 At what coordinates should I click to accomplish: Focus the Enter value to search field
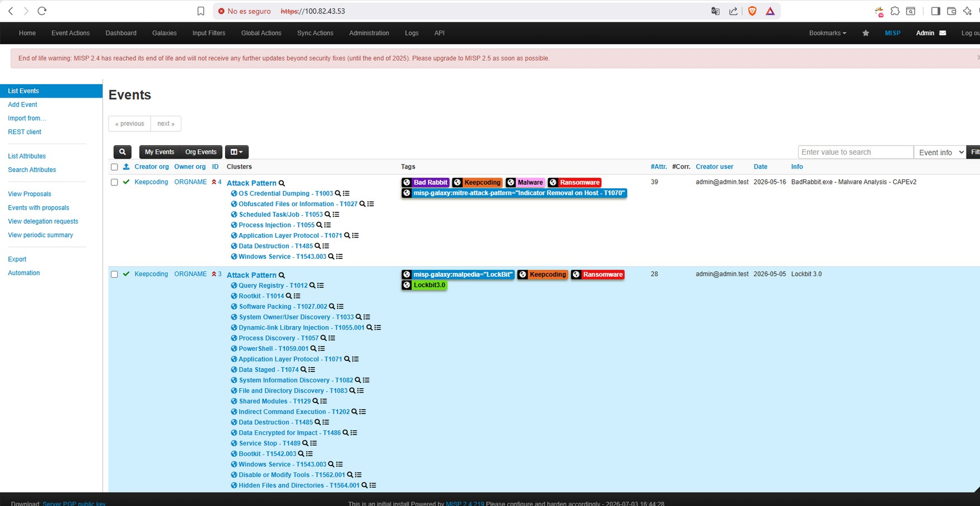pyautogui.click(x=856, y=152)
